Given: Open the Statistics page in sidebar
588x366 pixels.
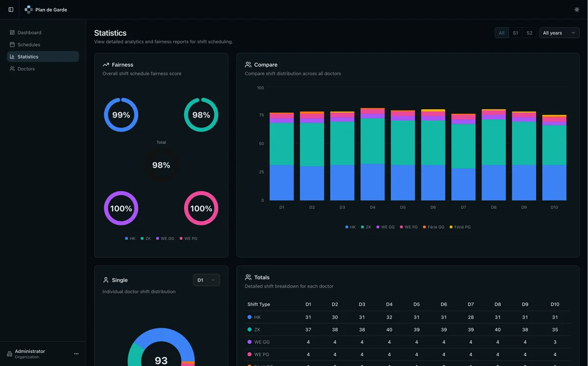Looking at the screenshot, I should pyautogui.click(x=28, y=57).
